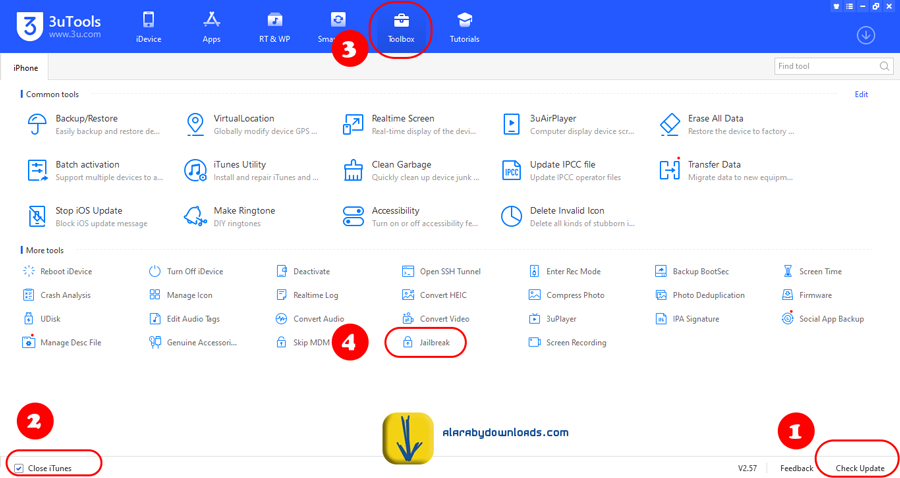This screenshot has width=900, height=478.
Task: Open RT & WP section
Action: [274, 27]
